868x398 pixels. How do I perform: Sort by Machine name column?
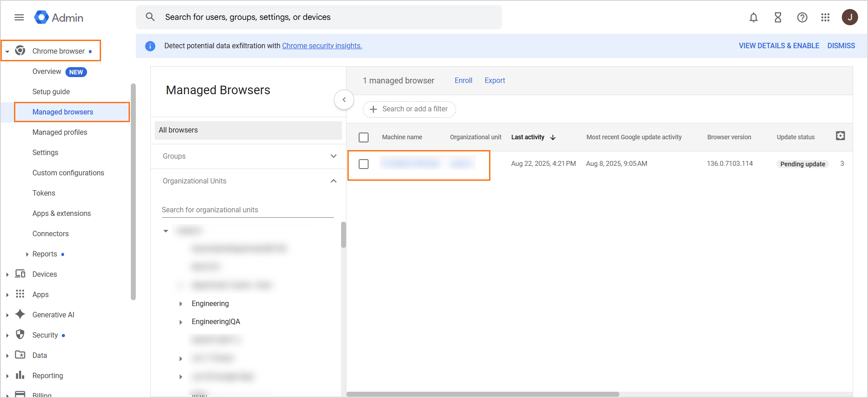(x=402, y=137)
